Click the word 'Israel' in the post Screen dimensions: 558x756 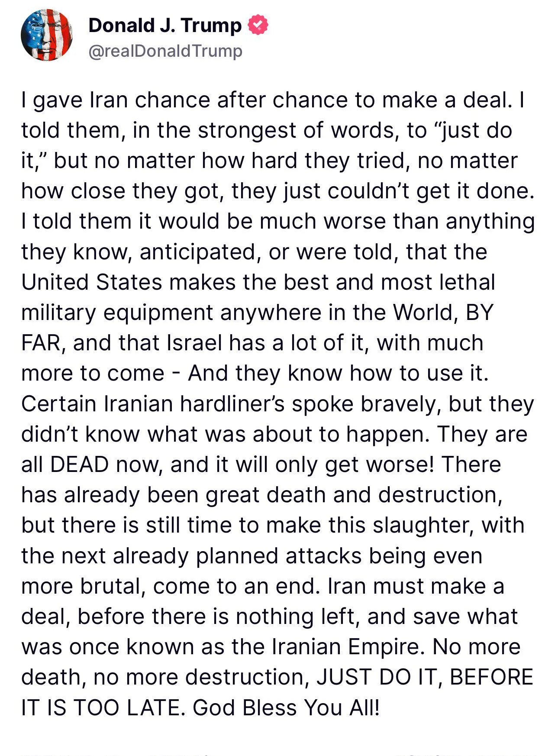point(194,343)
